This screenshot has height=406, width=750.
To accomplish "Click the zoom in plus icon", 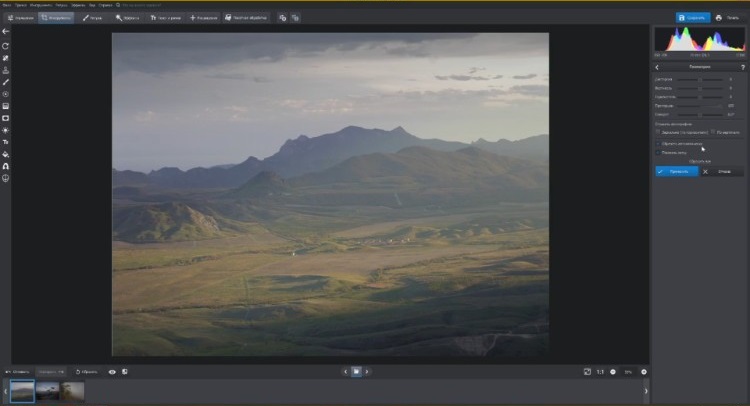I will [x=644, y=372].
